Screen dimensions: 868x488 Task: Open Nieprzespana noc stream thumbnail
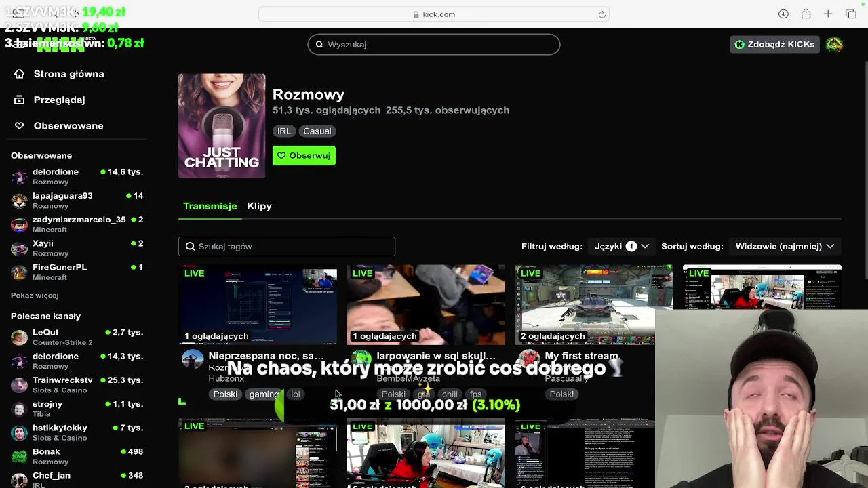[x=258, y=305]
